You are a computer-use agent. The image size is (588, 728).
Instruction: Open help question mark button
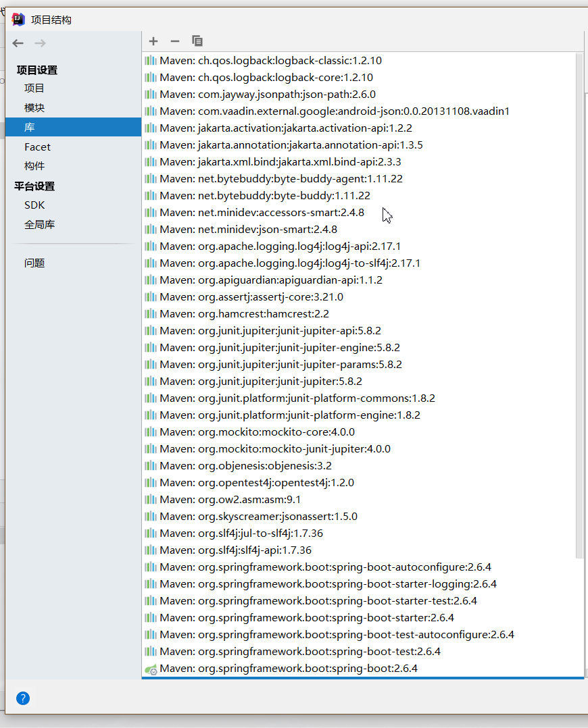(x=23, y=698)
